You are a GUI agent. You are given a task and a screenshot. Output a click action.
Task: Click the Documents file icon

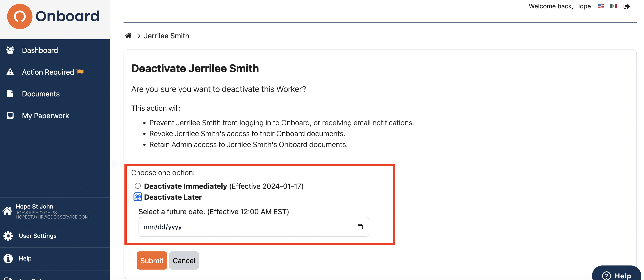coord(10,94)
